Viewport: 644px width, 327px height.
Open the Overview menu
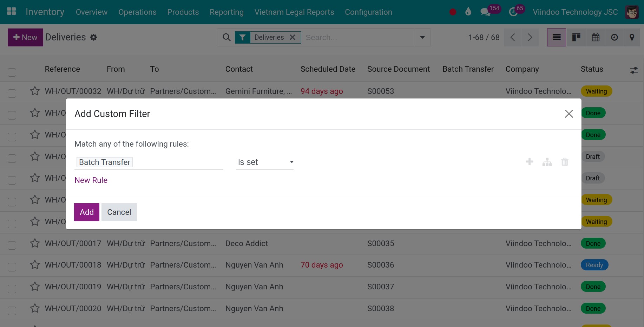click(x=92, y=12)
